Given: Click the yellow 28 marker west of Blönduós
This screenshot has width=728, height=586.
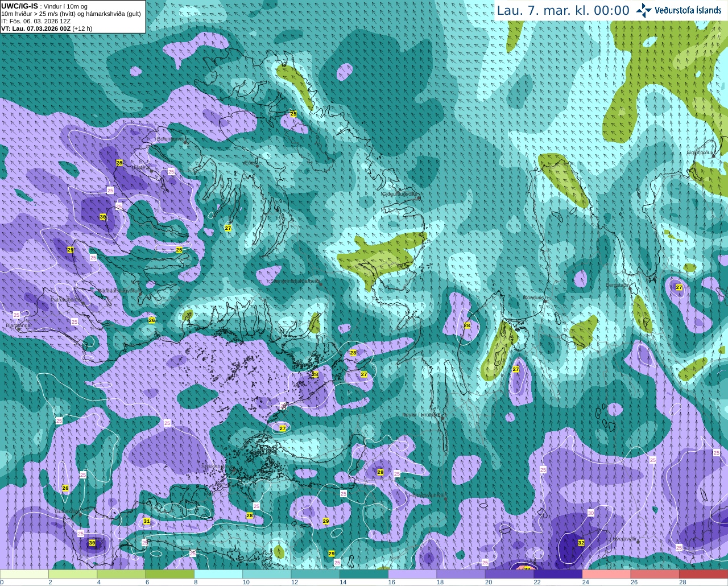Looking at the screenshot, I should (x=467, y=325).
